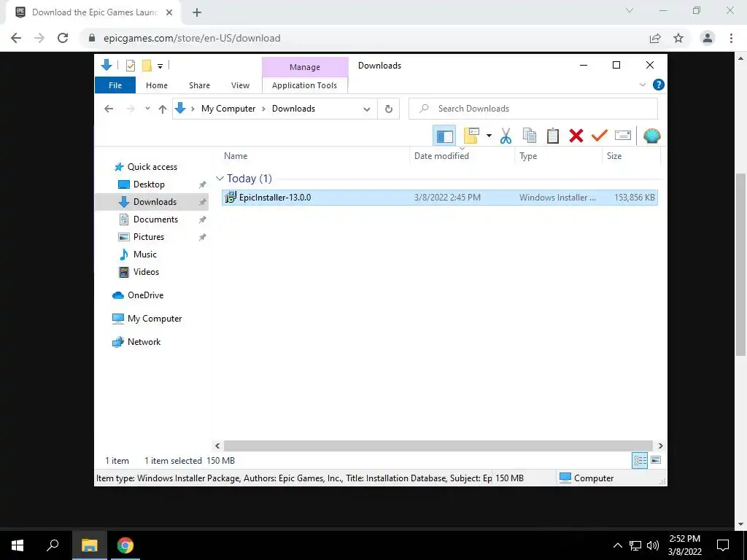This screenshot has height=560, width=747.
Task: Open Chrome three-dot menu
Action: pos(731,38)
